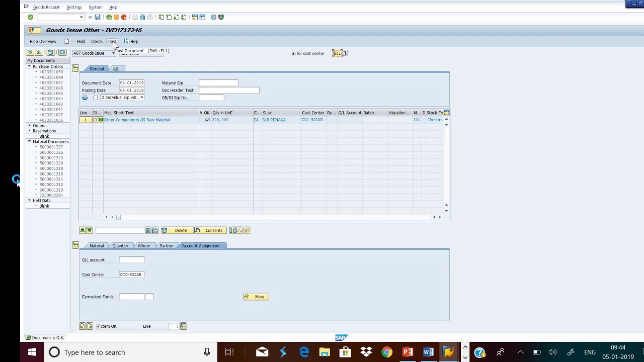Switch to the Where tab
Screen dimensions: 644x362
click(x=144, y=246)
